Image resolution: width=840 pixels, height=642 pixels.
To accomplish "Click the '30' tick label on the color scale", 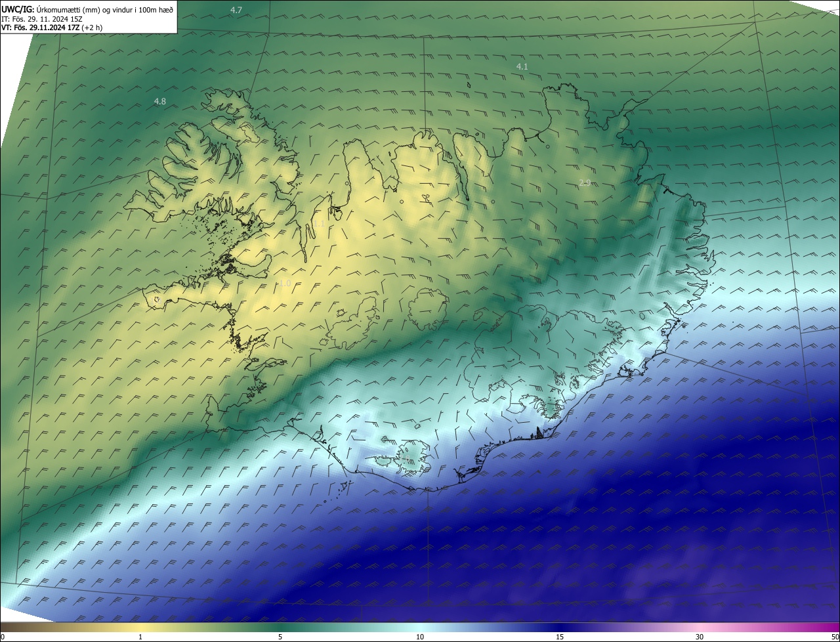I will click(700, 637).
